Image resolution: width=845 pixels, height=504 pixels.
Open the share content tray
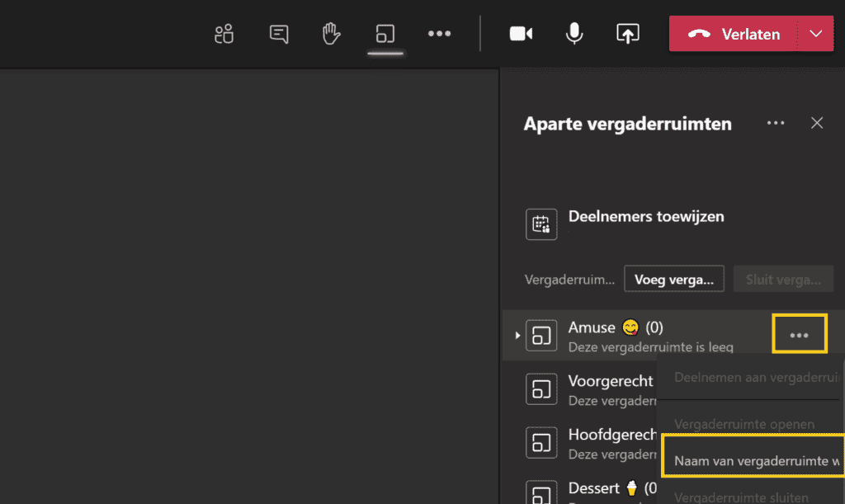click(x=628, y=33)
